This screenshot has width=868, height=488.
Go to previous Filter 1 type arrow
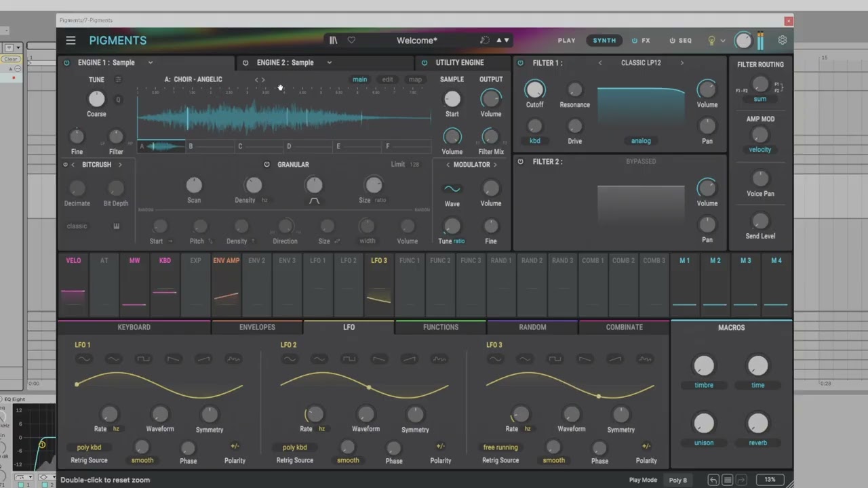click(x=600, y=63)
